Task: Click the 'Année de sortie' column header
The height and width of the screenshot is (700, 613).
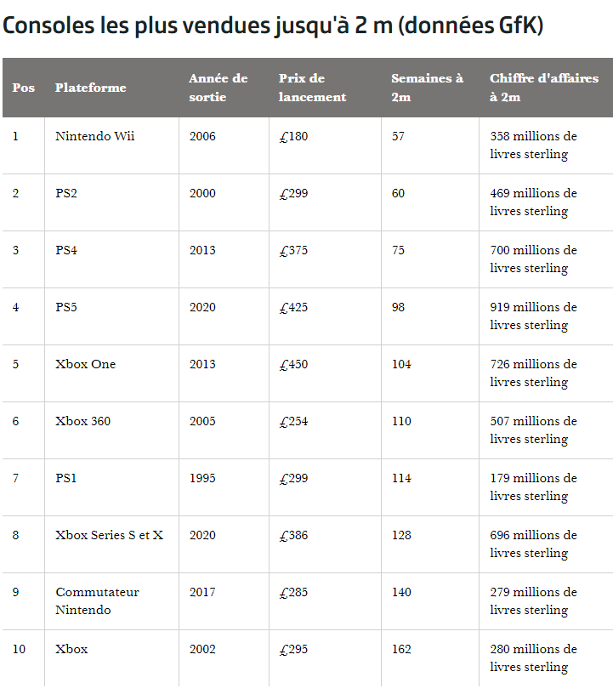Action: coord(218,88)
